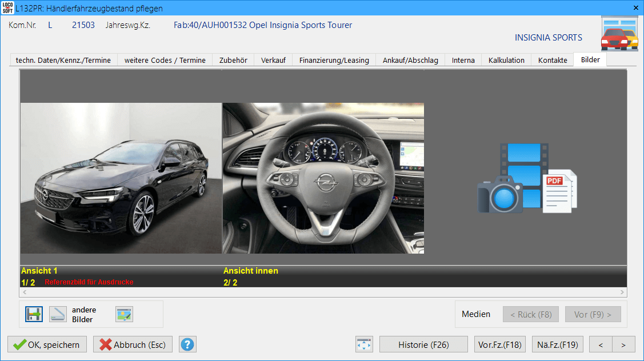The image size is (644, 361).
Task: Click the scanner icon beside andere Bilder
Action: point(58,314)
